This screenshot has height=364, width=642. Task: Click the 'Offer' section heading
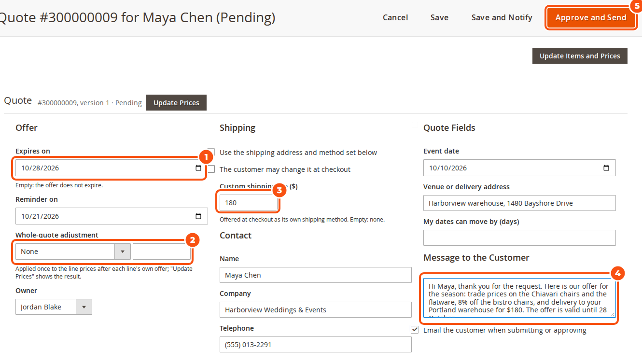click(x=27, y=128)
